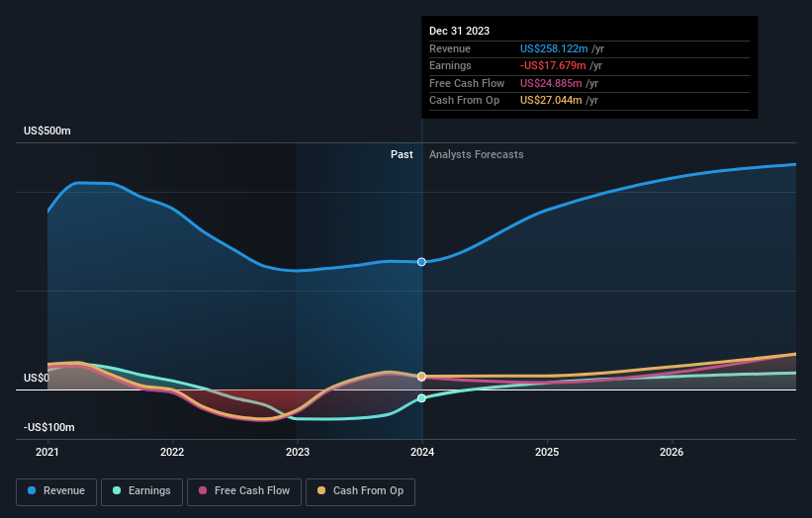Click the Revenue data point at 2024
The width and height of the screenshot is (812, 518).
click(x=421, y=262)
